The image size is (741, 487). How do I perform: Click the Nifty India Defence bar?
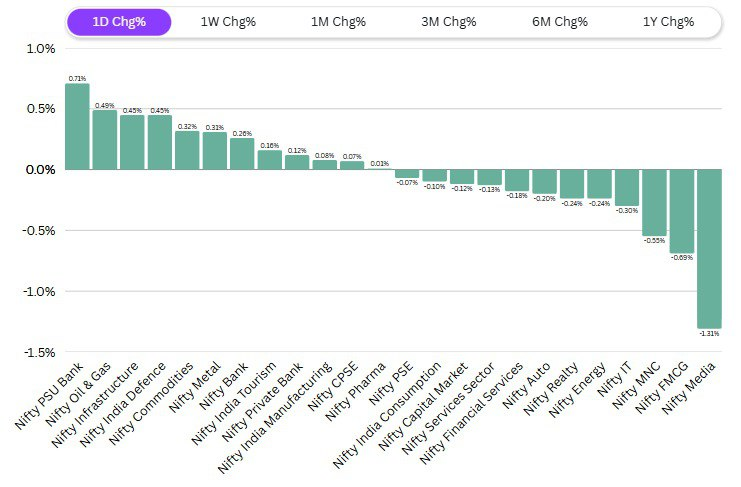pos(160,142)
